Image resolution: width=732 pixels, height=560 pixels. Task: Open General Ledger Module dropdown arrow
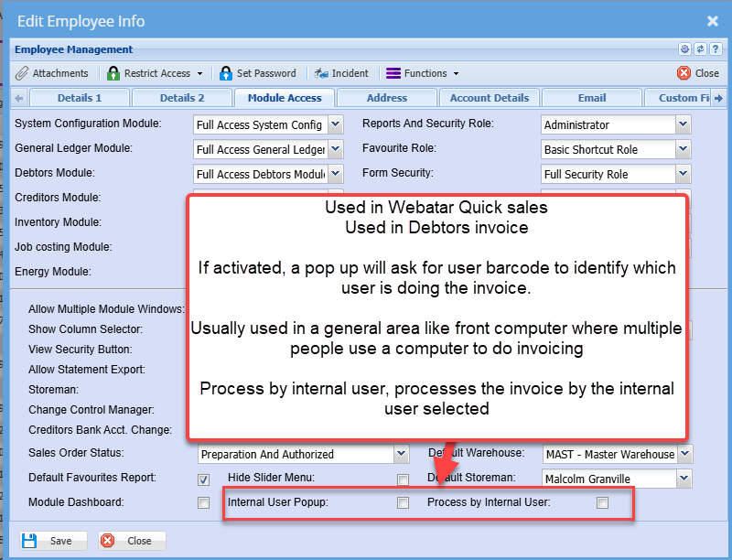click(x=336, y=149)
